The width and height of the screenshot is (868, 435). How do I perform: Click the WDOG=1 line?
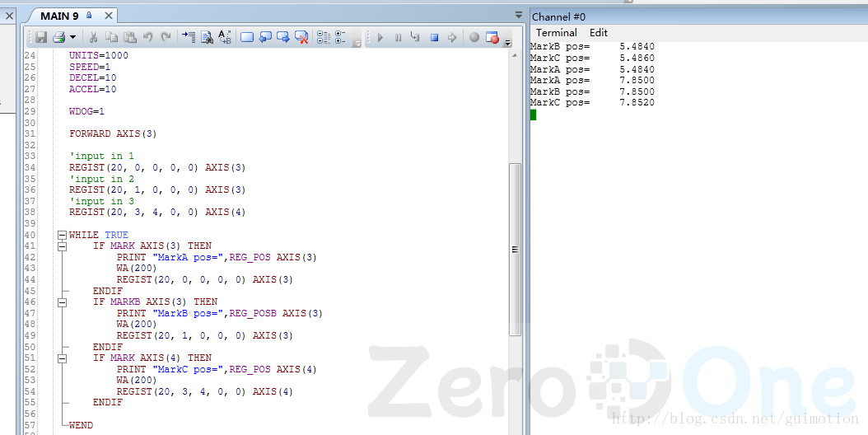86,111
